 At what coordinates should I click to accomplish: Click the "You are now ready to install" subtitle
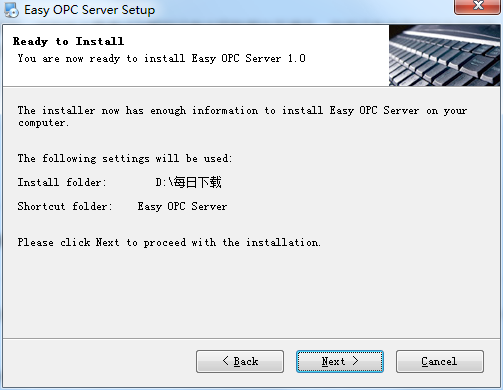coord(162,59)
